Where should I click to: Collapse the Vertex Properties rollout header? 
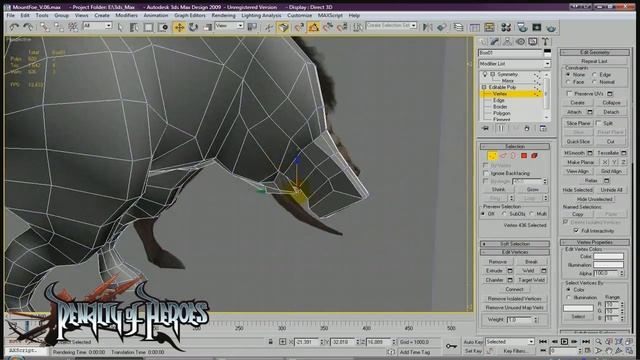point(594,242)
